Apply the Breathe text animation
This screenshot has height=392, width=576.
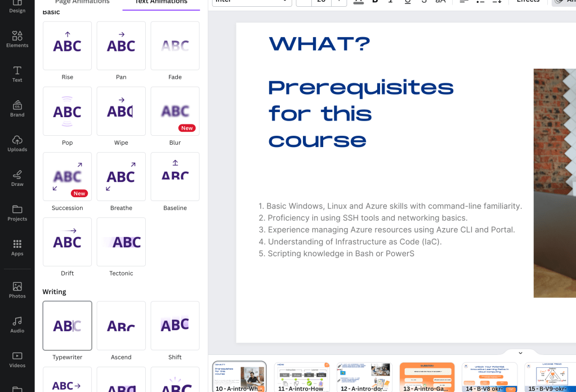121,177
